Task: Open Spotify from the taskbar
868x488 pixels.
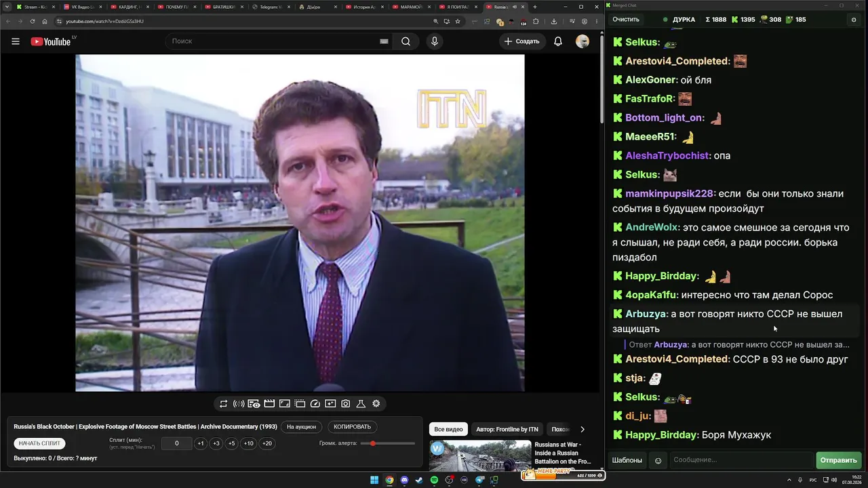Action: pyautogui.click(x=435, y=481)
